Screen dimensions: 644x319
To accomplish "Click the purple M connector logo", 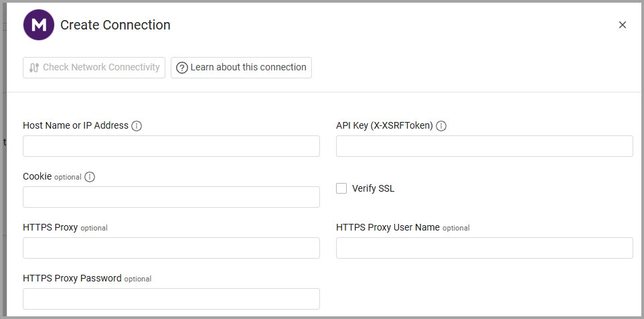I will pyautogui.click(x=39, y=25).
